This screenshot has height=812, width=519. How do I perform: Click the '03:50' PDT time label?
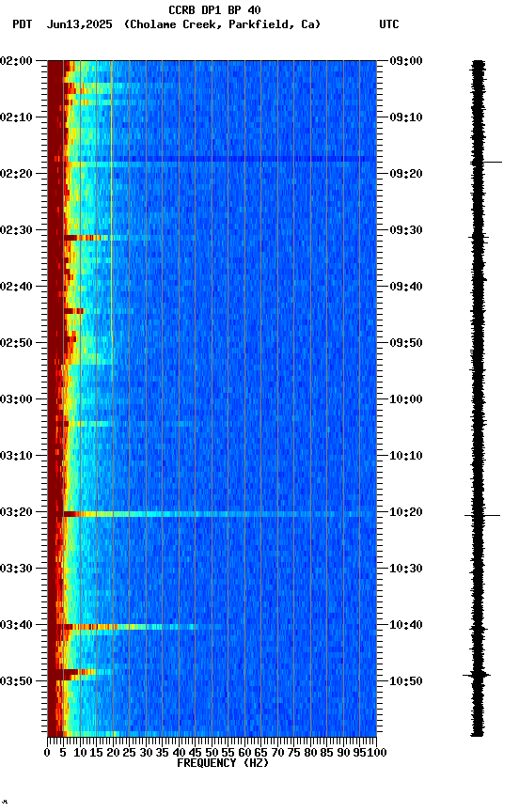[16, 681]
